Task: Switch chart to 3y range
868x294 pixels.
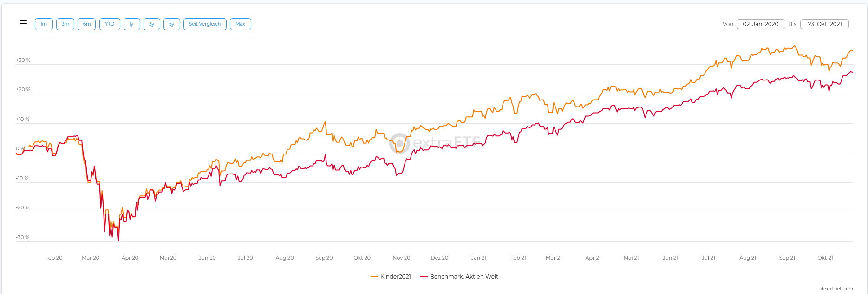Action: pyautogui.click(x=152, y=24)
